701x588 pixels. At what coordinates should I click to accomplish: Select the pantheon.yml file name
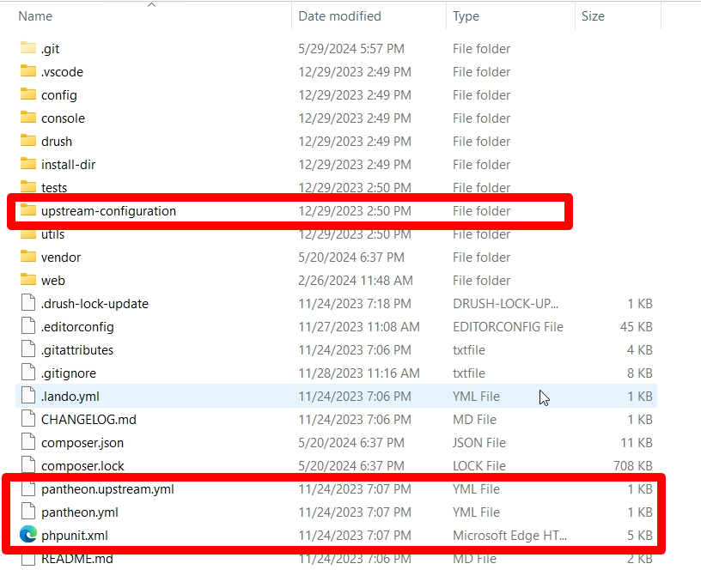(80, 513)
